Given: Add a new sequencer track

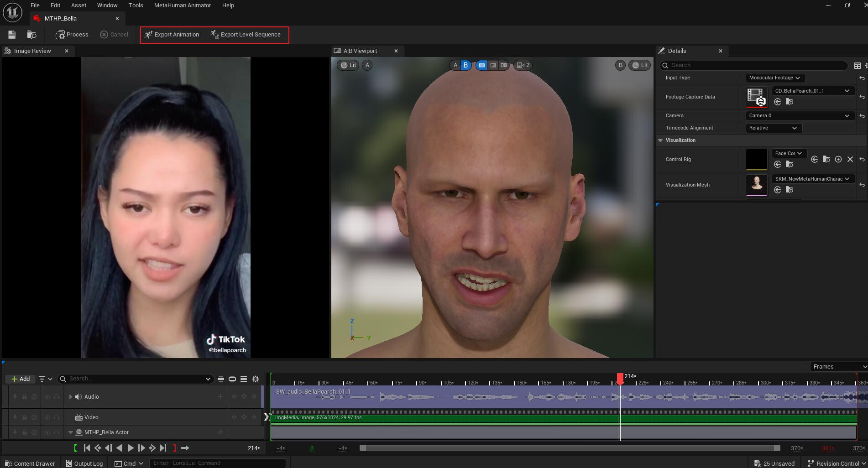Looking at the screenshot, I should tap(20, 379).
